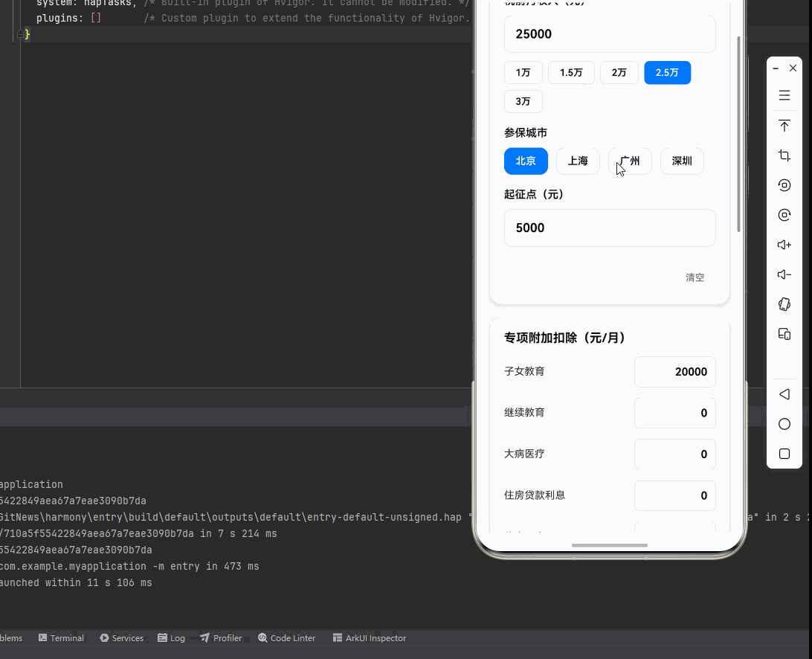Screen dimensions: 812x659
Task: Tap the emulator Recents square button
Action: (x=784, y=454)
